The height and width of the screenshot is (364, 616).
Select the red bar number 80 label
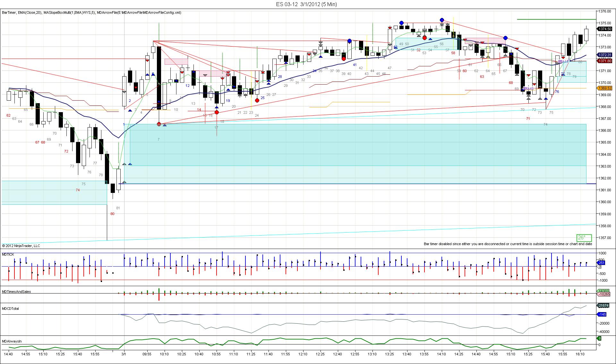112,214
